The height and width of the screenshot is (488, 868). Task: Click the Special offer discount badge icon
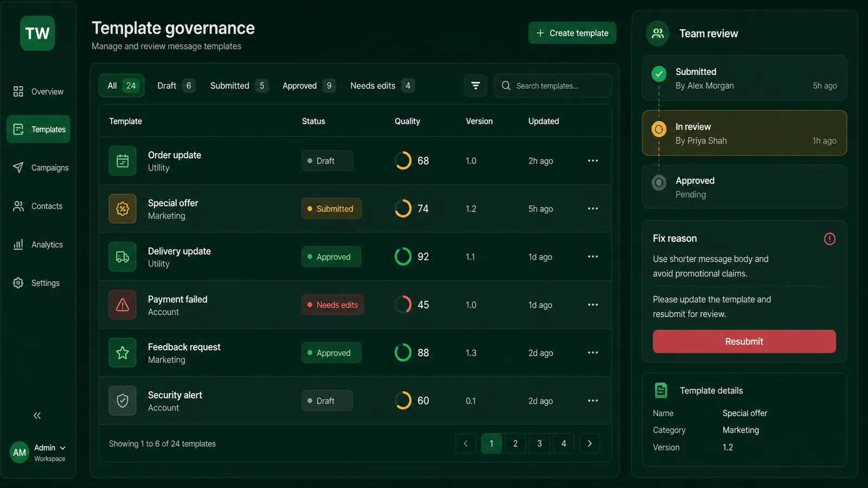pyautogui.click(x=123, y=209)
